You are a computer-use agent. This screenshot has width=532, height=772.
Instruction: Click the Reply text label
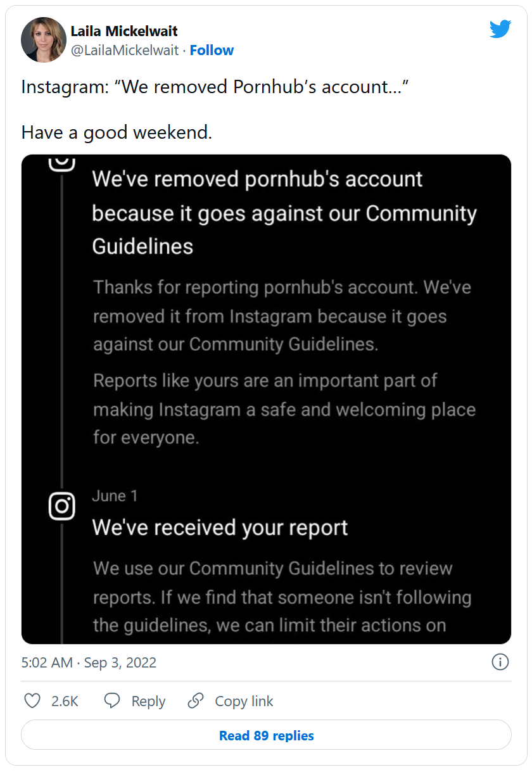pyautogui.click(x=148, y=701)
